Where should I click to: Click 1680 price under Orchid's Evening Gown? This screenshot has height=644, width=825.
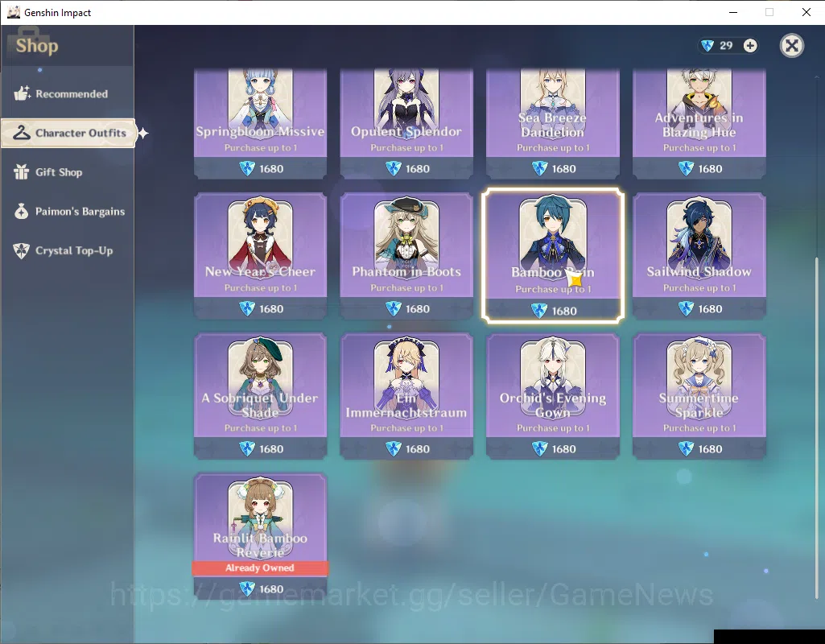point(564,449)
